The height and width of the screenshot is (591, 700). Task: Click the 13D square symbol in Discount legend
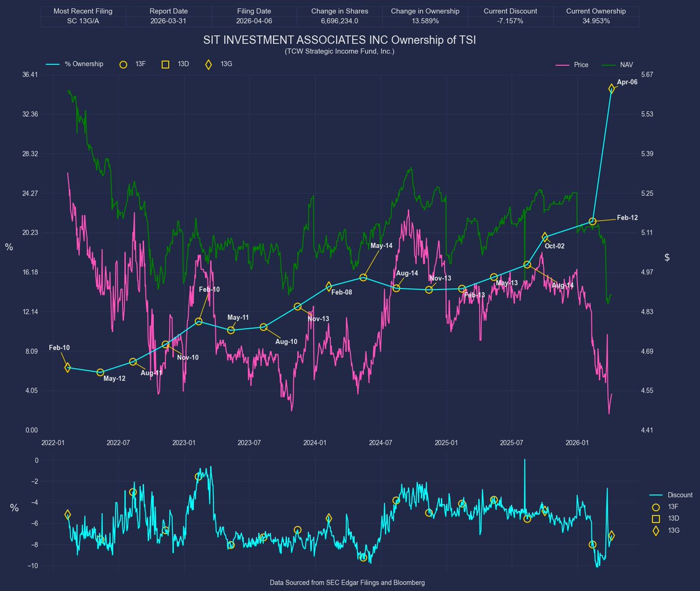tap(656, 519)
